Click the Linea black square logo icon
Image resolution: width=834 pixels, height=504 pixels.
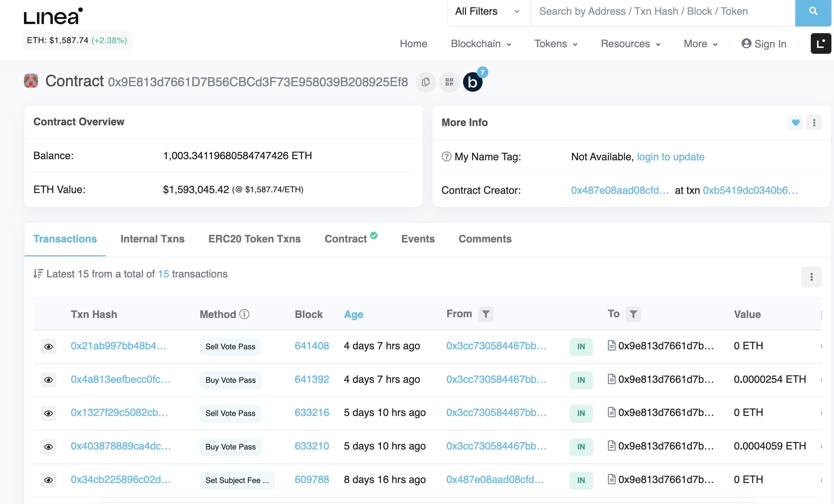(820, 43)
